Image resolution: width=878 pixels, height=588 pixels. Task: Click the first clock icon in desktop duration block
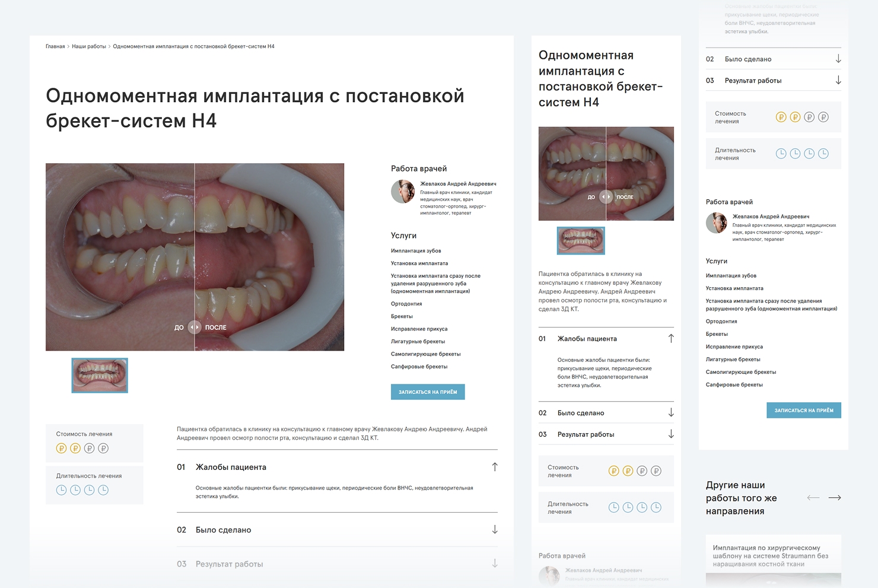click(x=61, y=490)
